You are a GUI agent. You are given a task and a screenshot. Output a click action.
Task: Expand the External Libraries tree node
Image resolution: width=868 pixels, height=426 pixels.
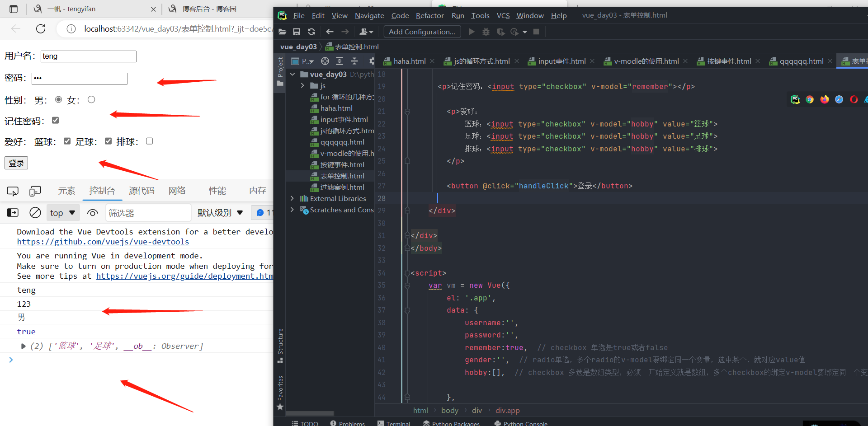click(292, 198)
